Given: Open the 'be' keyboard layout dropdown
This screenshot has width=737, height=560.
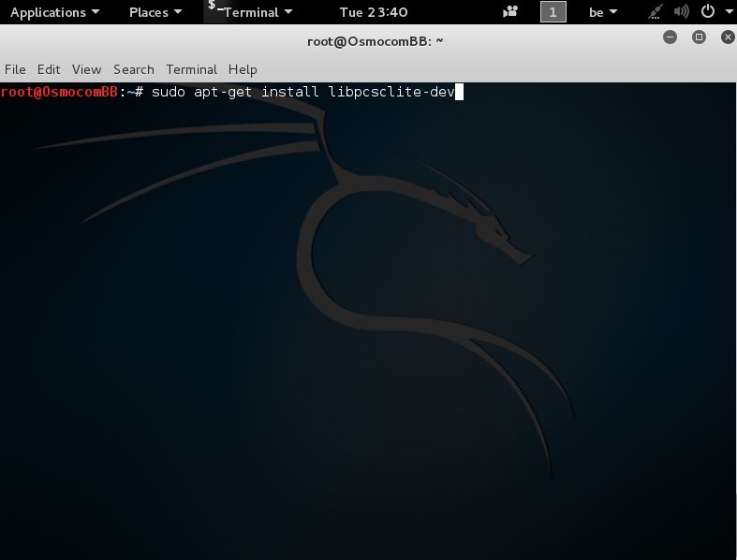Looking at the screenshot, I should coord(603,12).
